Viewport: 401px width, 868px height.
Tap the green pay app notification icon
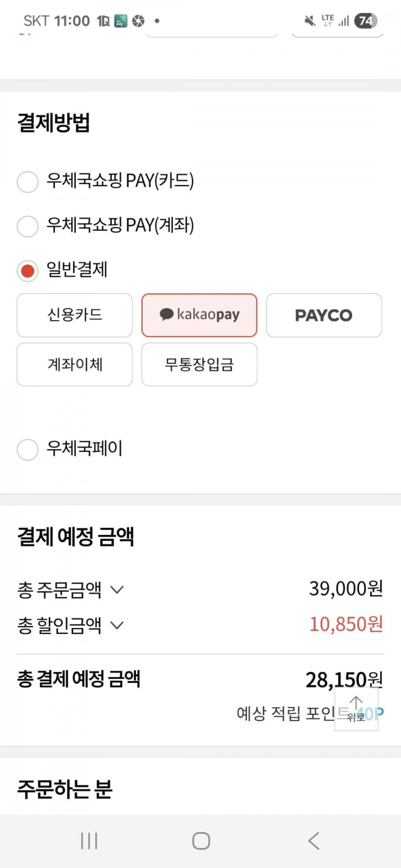(x=121, y=21)
